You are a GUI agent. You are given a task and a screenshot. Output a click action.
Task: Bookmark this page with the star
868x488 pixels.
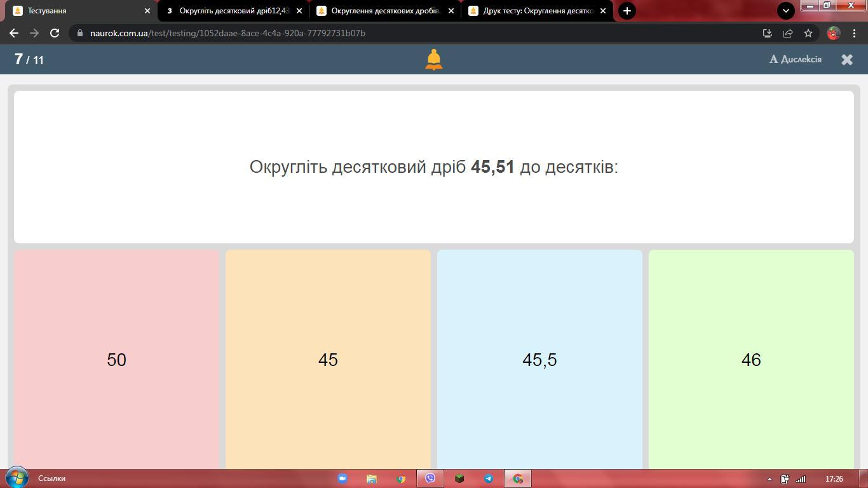point(808,33)
